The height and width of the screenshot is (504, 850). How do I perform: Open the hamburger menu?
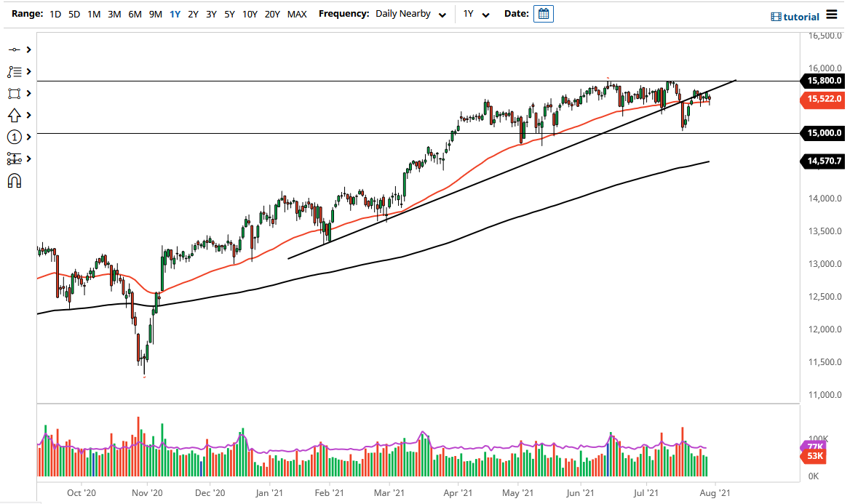[x=833, y=15]
